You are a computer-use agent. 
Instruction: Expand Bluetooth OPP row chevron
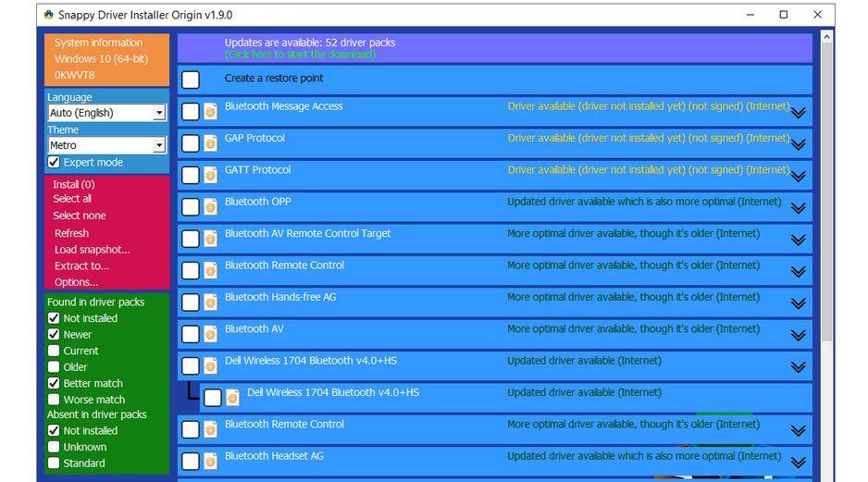pyautogui.click(x=799, y=208)
